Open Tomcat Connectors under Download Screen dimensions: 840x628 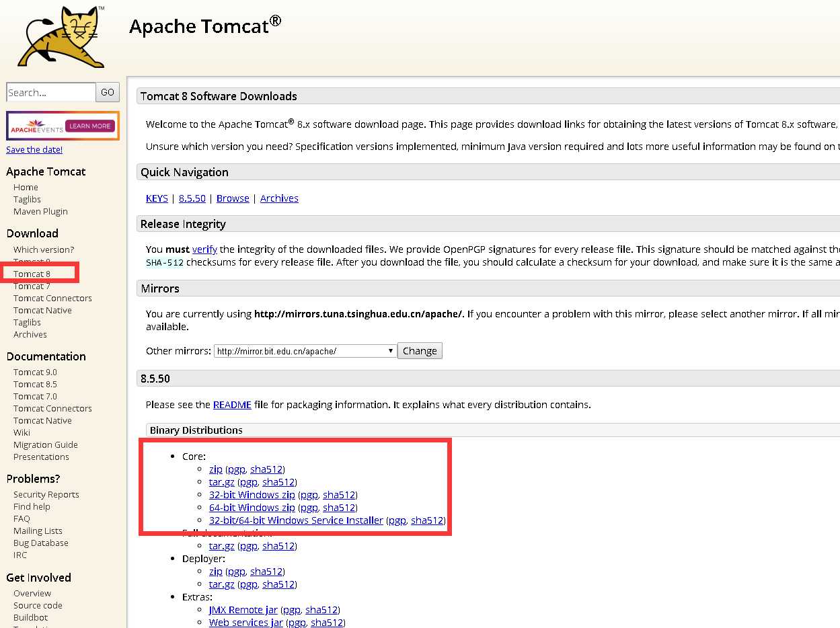point(52,298)
